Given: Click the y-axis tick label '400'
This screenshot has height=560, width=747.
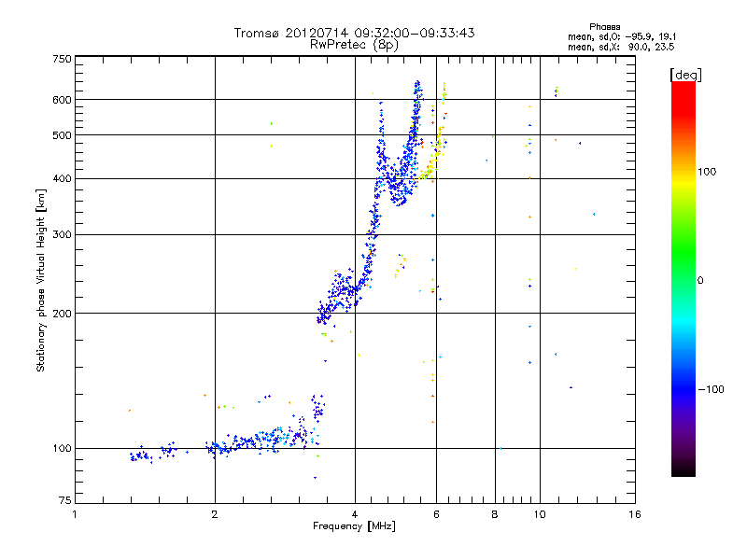Looking at the screenshot, I should pos(62,178).
